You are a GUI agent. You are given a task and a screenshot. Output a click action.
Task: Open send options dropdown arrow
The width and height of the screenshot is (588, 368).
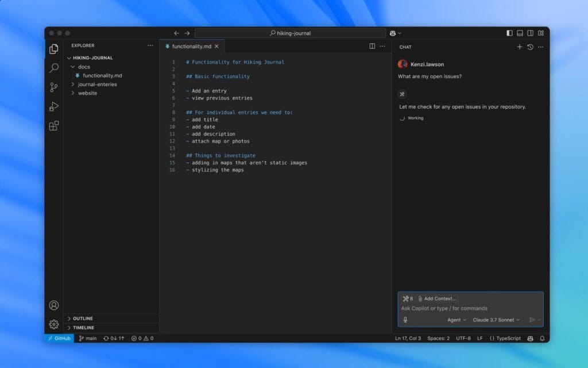(539, 320)
